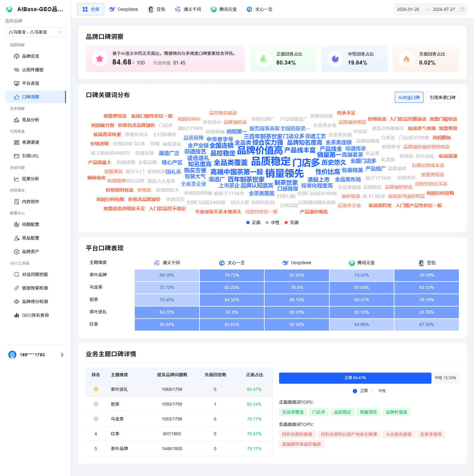474x476 pixels.
Task: Click the 品牌价值高 word in cloud
Action: pyautogui.click(x=260, y=150)
